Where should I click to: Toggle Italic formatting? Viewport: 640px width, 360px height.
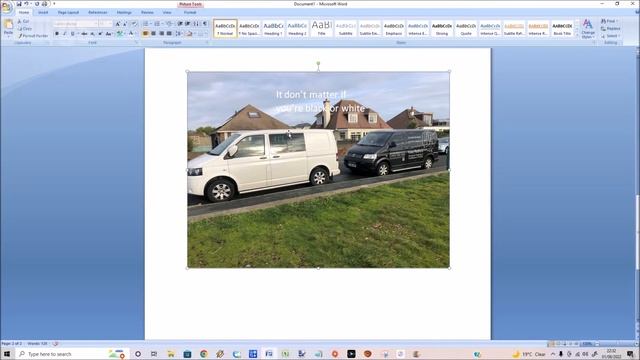pyautogui.click(x=64, y=34)
